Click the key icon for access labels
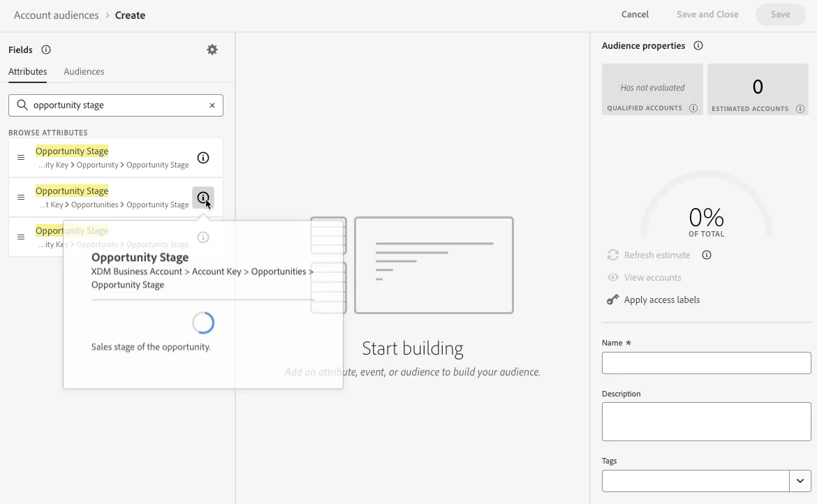This screenshot has width=817, height=504. coord(613,299)
